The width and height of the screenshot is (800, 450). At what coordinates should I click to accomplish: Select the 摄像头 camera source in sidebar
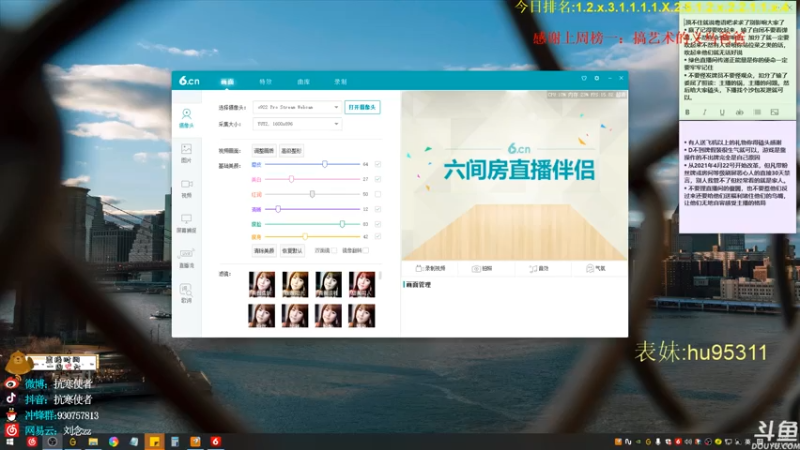(x=186, y=118)
